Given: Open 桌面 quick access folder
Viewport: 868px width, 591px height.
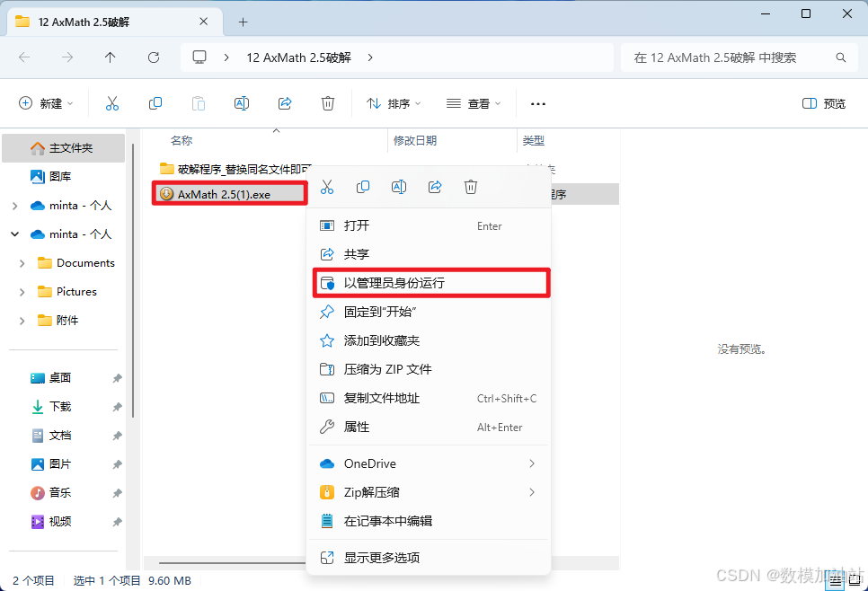Looking at the screenshot, I should point(60,378).
